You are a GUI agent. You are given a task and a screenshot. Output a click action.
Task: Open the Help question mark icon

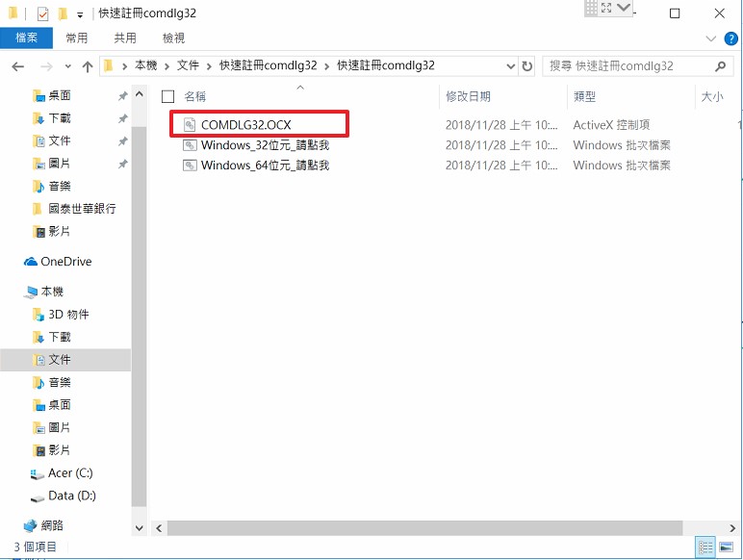coord(730,38)
